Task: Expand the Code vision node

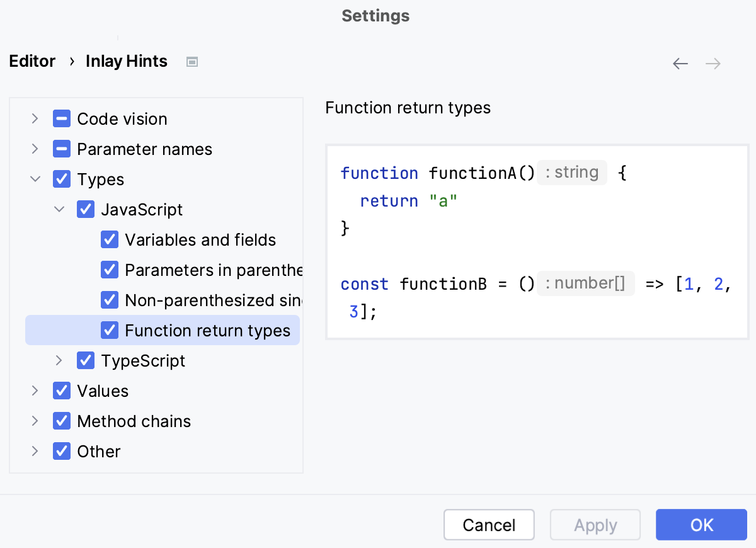Action: [x=35, y=118]
